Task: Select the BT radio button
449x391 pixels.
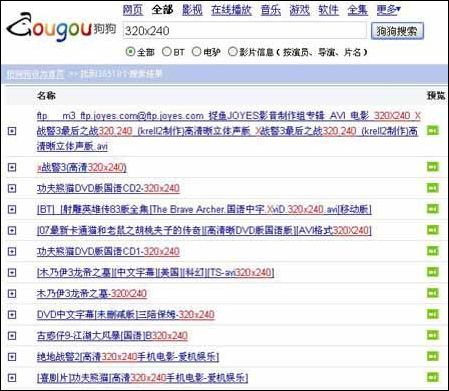Action: coord(166,52)
